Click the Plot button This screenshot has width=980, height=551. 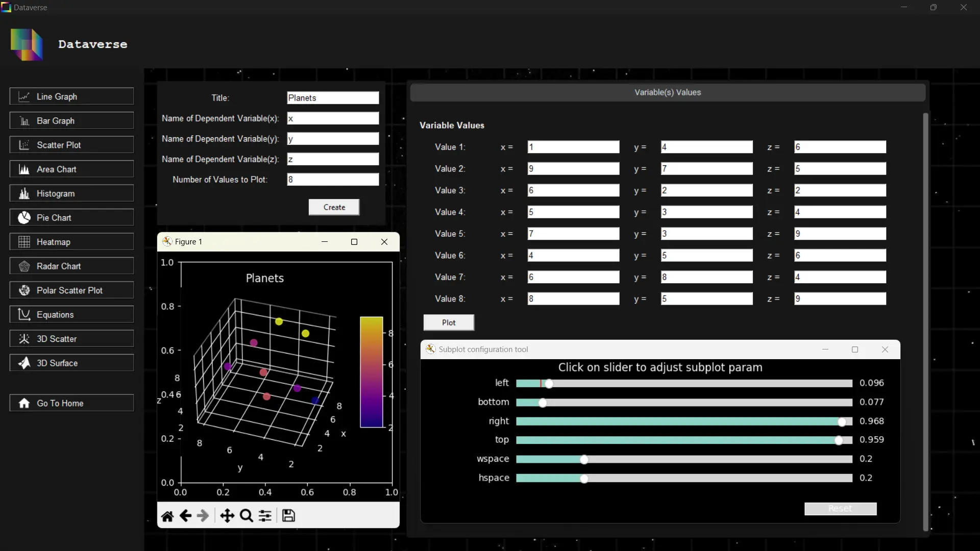[449, 322]
